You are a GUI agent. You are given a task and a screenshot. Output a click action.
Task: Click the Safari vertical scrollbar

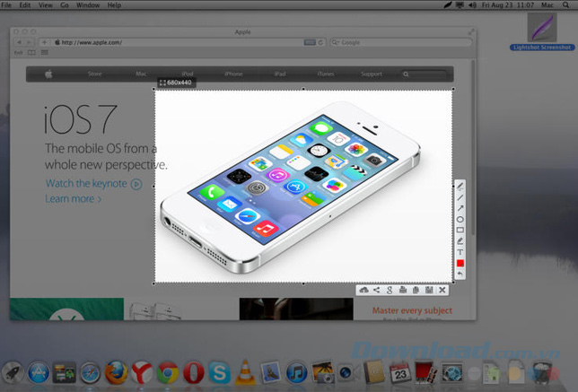473,147
